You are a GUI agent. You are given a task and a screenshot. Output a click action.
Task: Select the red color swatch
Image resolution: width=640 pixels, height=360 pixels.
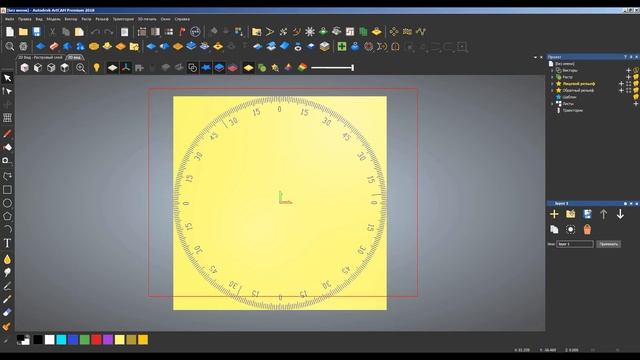[96, 340]
